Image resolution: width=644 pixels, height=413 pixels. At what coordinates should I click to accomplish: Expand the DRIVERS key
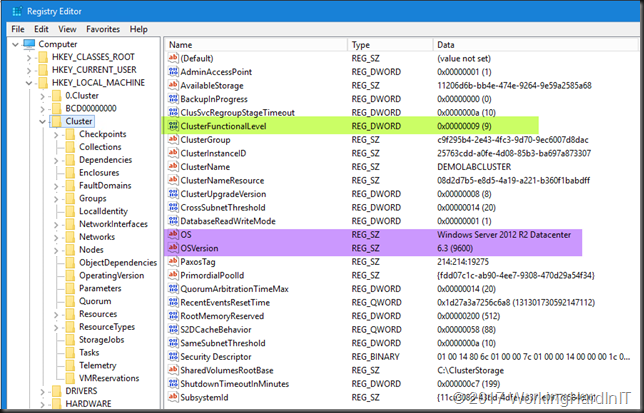click(x=42, y=392)
